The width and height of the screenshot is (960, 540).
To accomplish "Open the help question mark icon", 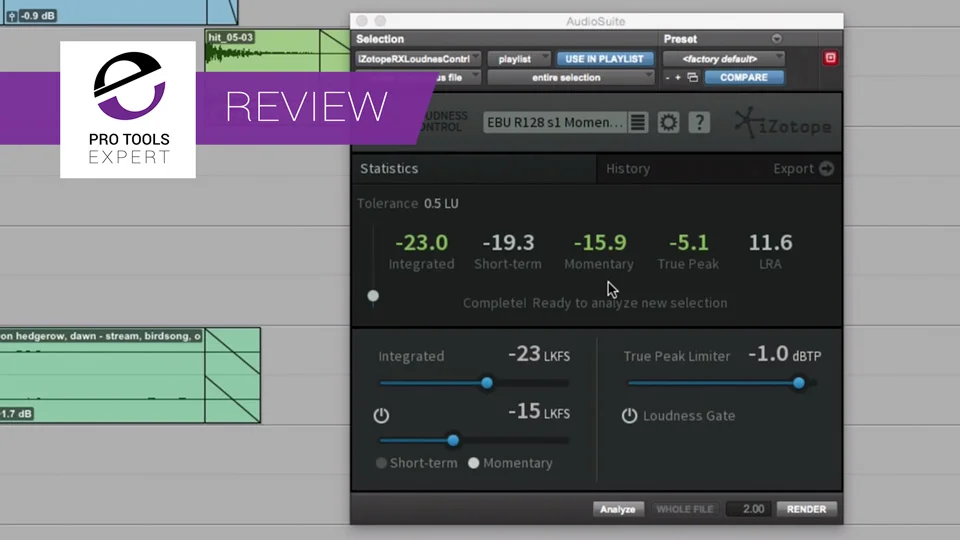I will coord(699,122).
